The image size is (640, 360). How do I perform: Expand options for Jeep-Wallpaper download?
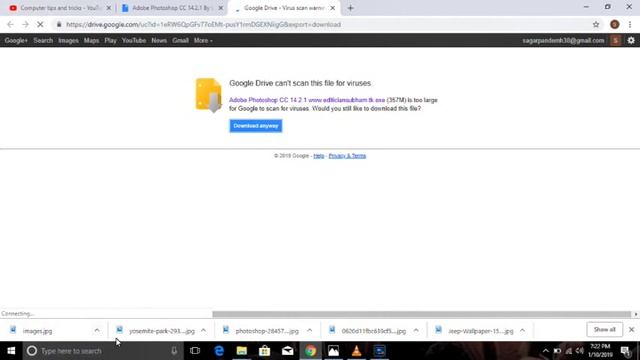[x=522, y=331]
